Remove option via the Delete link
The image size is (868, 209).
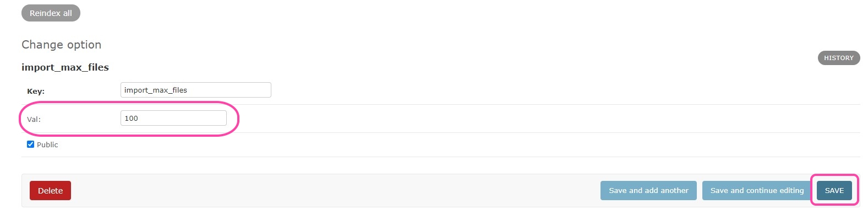click(x=50, y=191)
